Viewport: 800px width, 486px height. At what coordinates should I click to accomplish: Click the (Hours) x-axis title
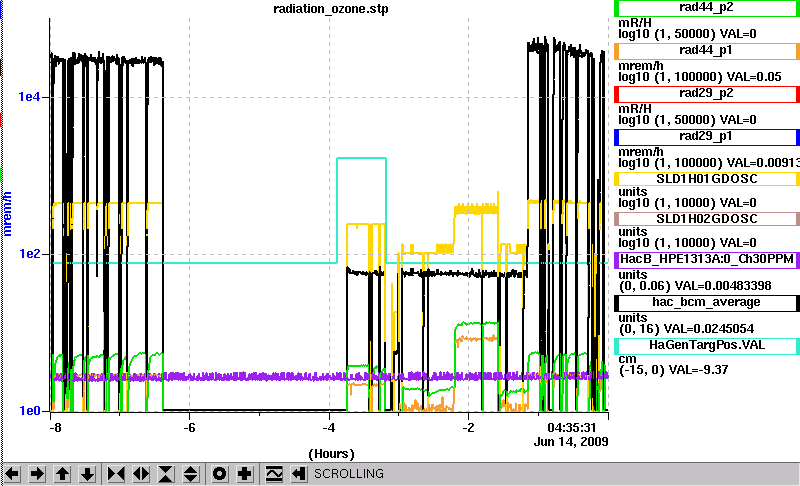331,454
